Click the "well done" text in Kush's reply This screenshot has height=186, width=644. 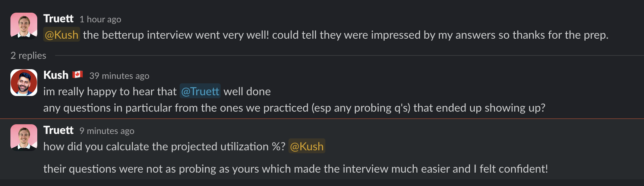click(x=247, y=92)
